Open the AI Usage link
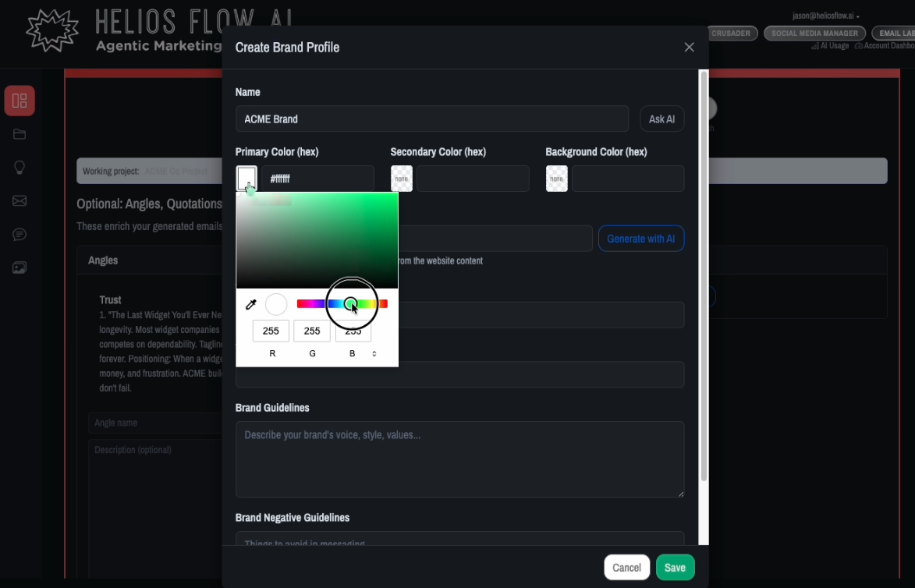The height and width of the screenshot is (588, 915). pyautogui.click(x=831, y=46)
